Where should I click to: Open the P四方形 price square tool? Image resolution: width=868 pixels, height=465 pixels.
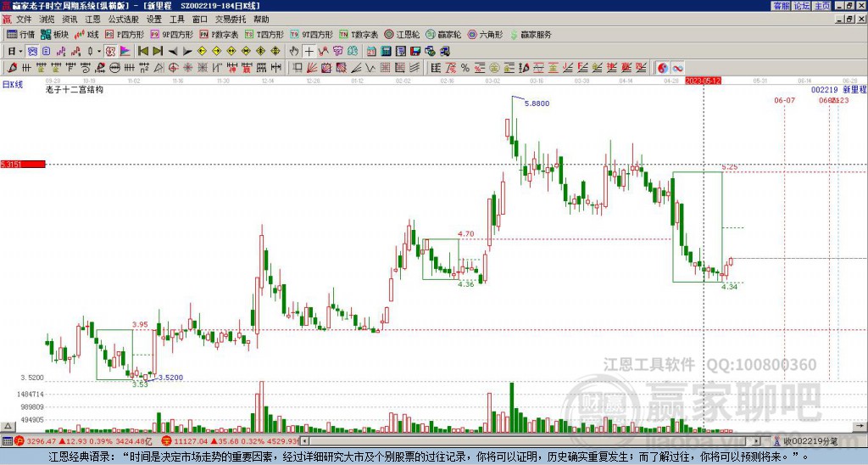pos(125,34)
